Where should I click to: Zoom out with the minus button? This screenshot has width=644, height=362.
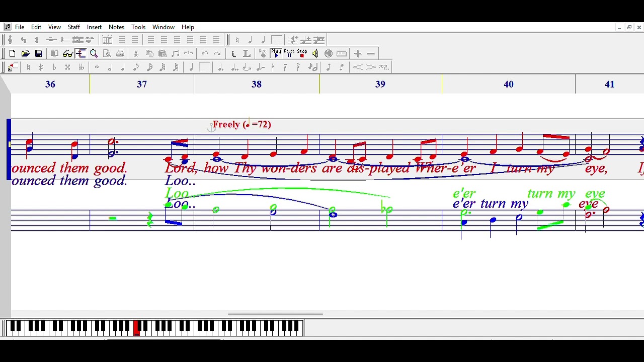(x=371, y=53)
